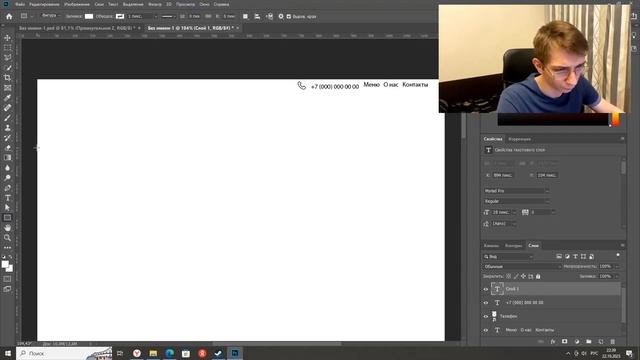Open the layer opacity dropdown arrow
Image resolution: width=640 pixels, height=360 pixels.
pyautogui.click(x=617, y=267)
